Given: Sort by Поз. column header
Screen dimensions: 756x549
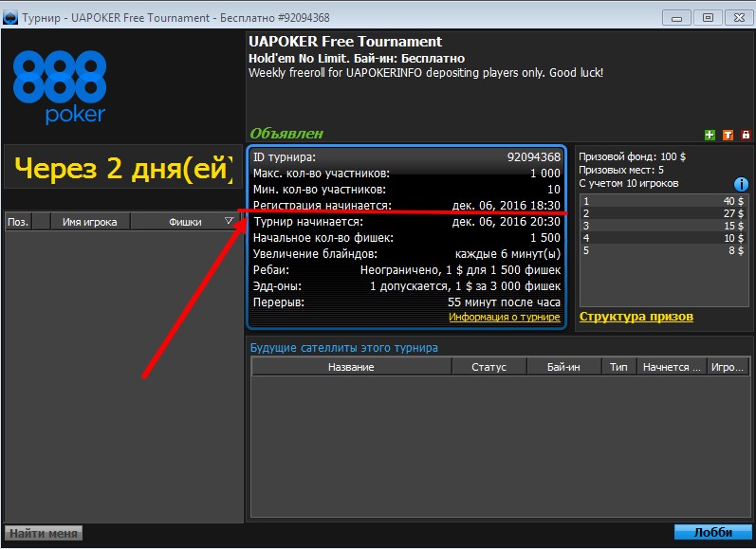Looking at the screenshot, I should [18, 222].
